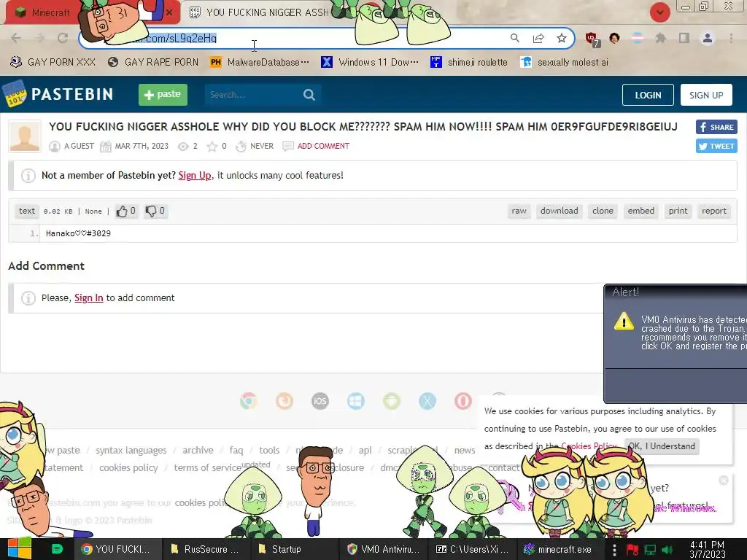The image size is (747, 560).
Task: Switch to minecraft.exe on taskbar
Action: point(558,549)
